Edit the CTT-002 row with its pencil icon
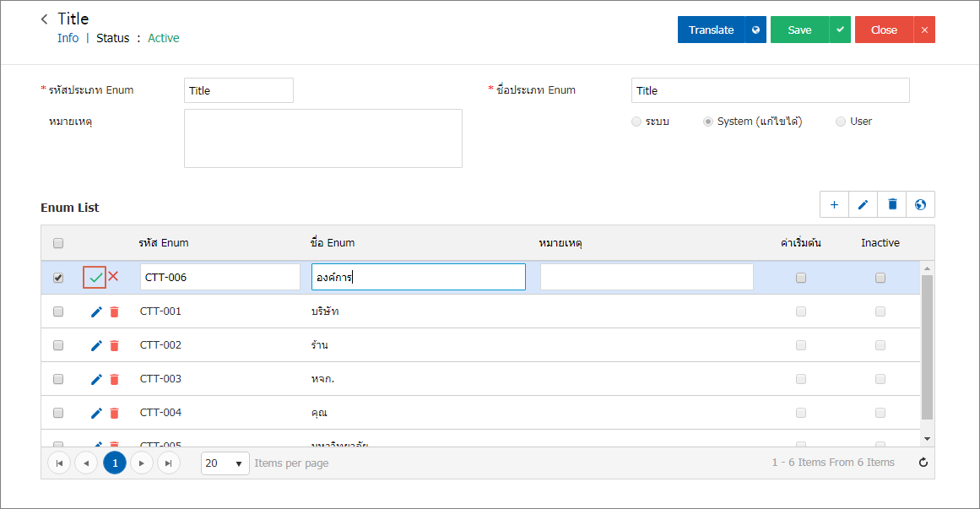Screen dimensions: 980x509 (96, 345)
